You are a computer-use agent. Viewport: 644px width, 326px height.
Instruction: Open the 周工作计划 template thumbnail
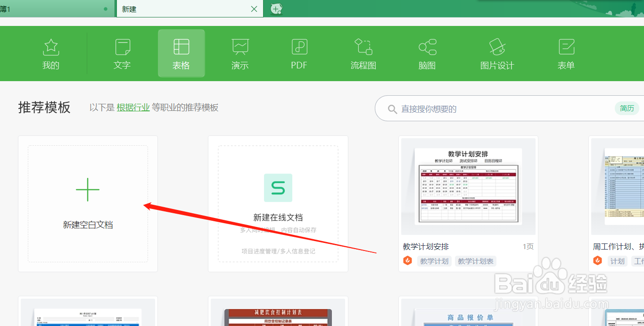coord(627,186)
